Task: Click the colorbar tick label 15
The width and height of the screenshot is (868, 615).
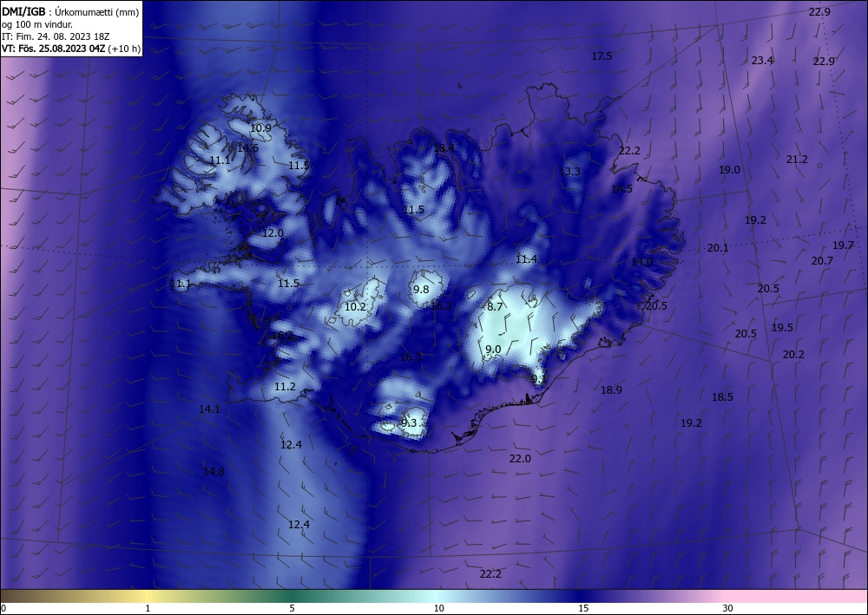Action: click(x=583, y=608)
